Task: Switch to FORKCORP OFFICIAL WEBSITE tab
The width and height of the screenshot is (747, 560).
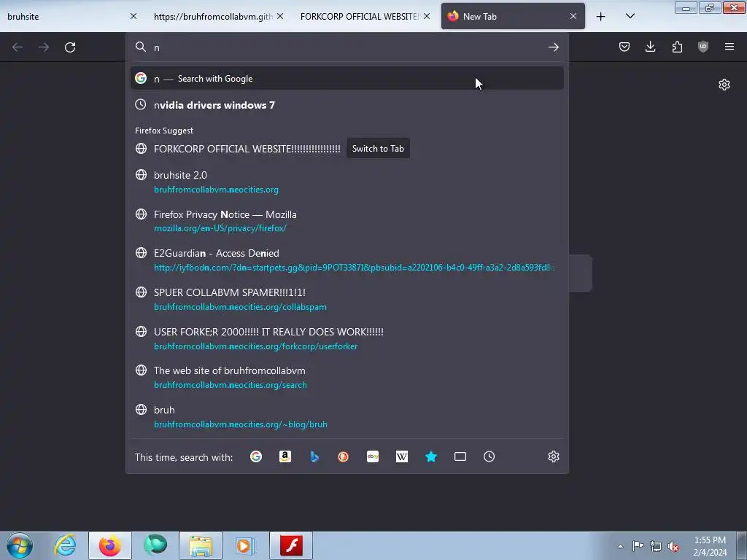Action: [x=359, y=17]
